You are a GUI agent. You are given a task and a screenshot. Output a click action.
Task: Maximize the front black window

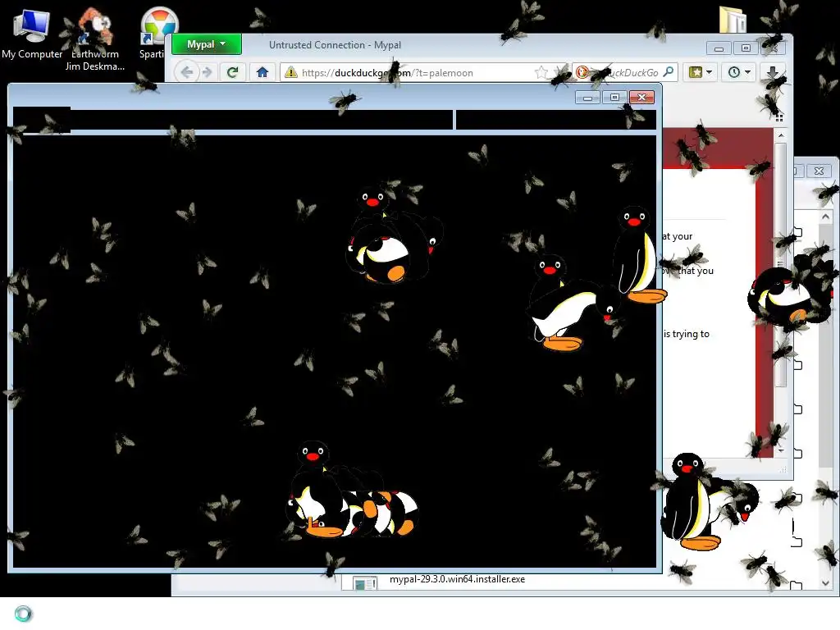[x=614, y=98]
